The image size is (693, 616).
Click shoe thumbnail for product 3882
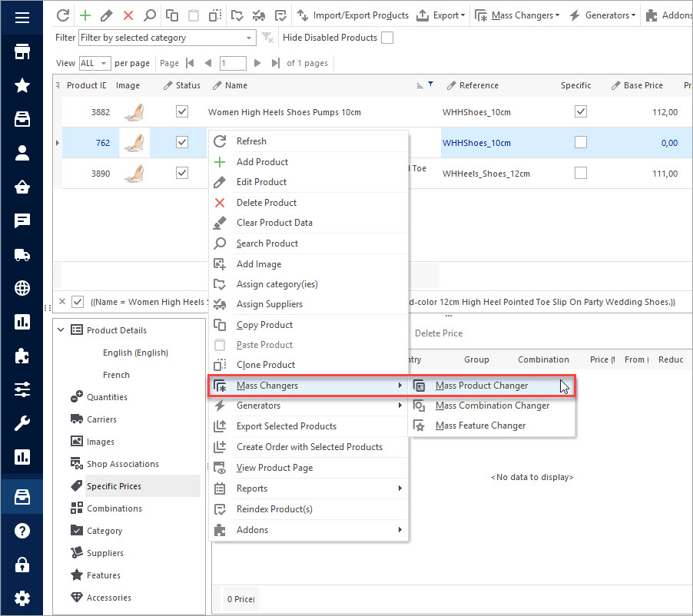pos(134,112)
